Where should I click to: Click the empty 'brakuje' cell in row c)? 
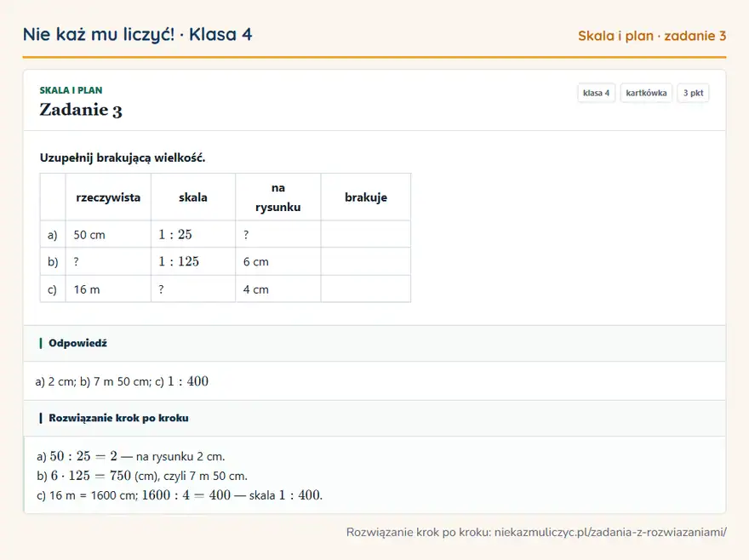tap(366, 289)
